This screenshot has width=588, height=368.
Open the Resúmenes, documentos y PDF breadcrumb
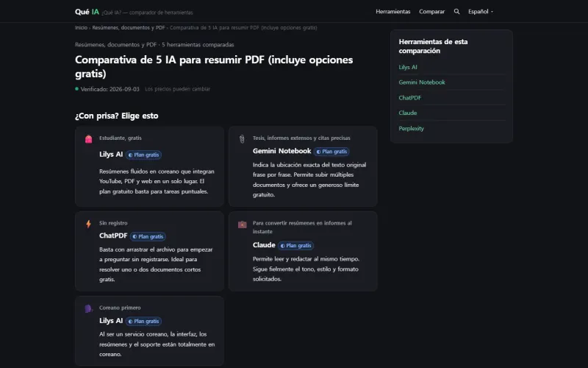pyautogui.click(x=129, y=27)
